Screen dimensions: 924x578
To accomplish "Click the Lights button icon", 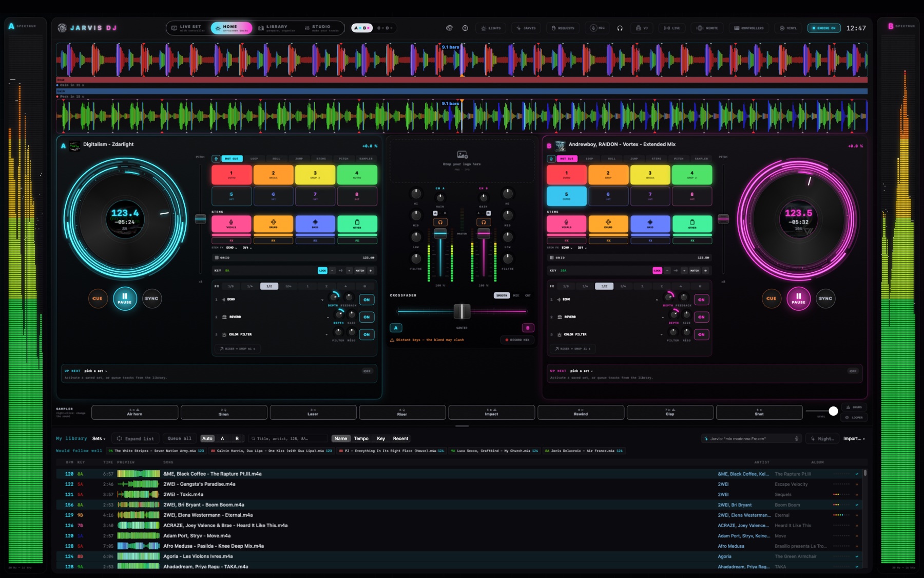I will coord(483,28).
